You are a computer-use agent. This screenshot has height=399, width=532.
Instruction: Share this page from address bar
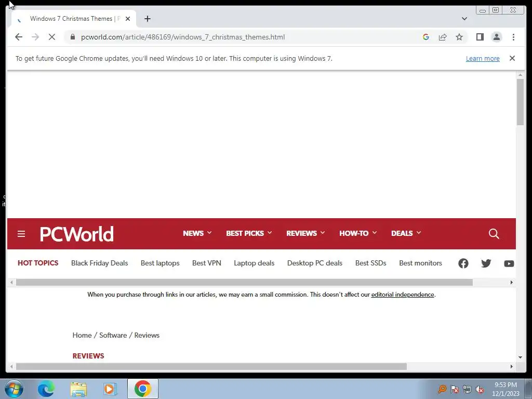point(443,37)
